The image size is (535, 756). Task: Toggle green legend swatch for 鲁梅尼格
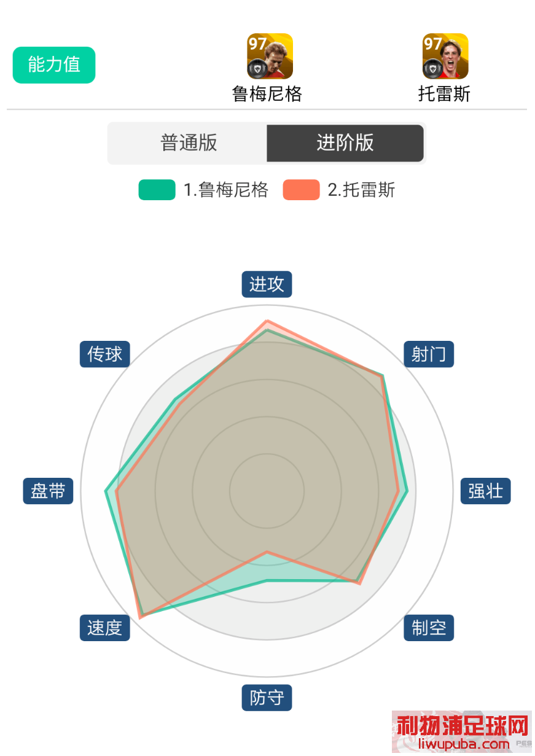point(157,190)
